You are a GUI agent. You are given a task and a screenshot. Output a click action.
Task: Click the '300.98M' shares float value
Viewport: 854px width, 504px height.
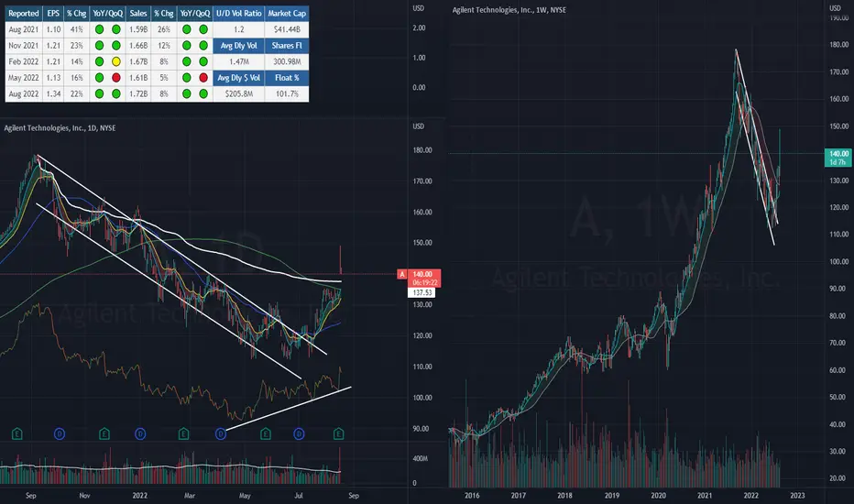tap(287, 61)
